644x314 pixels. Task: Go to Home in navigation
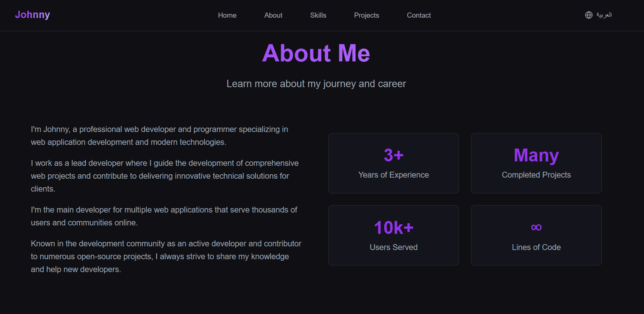[227, 15]
